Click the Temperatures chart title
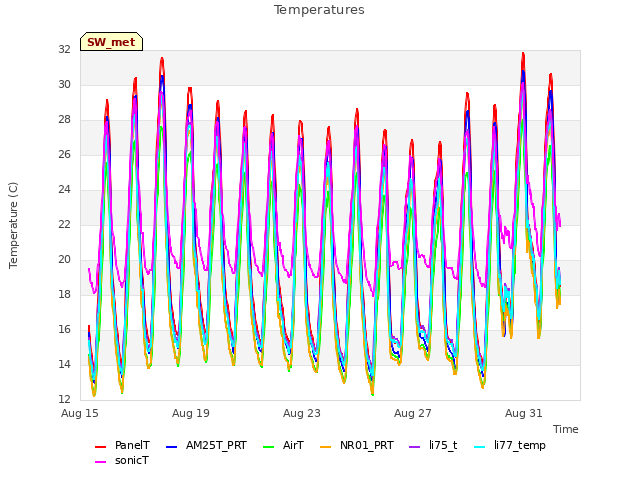Viewport: 640px width, 480px height. pos(319,10)
